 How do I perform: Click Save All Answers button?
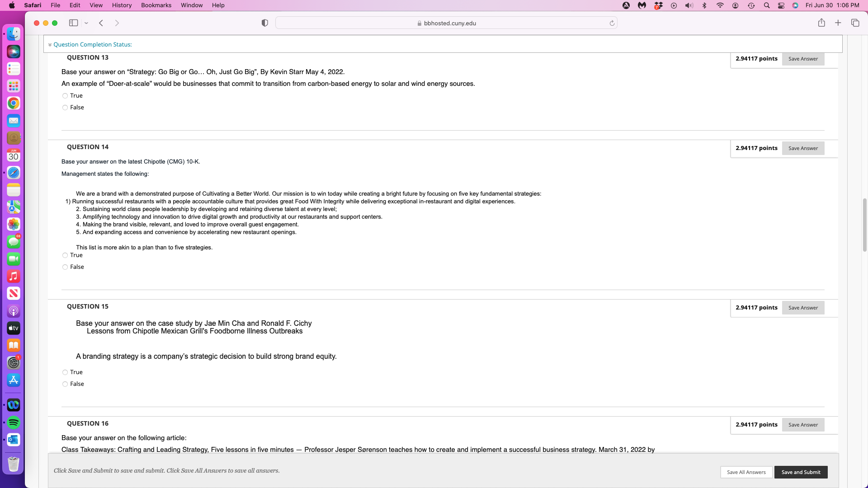(x=746, y=472)
